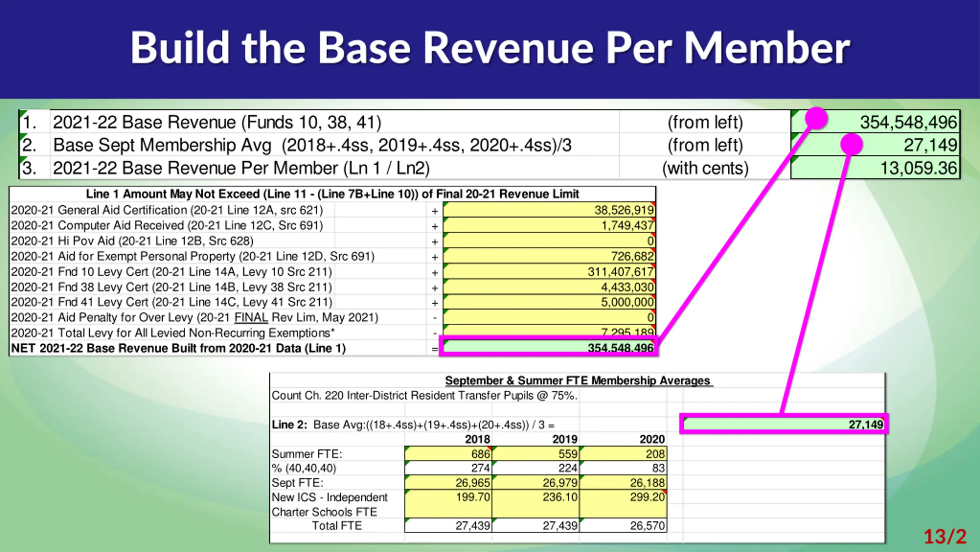The width and height of the screenshot is (980, 552).
Task: Select Charter Schools FTE value 299.20
Action: point(647,497)
